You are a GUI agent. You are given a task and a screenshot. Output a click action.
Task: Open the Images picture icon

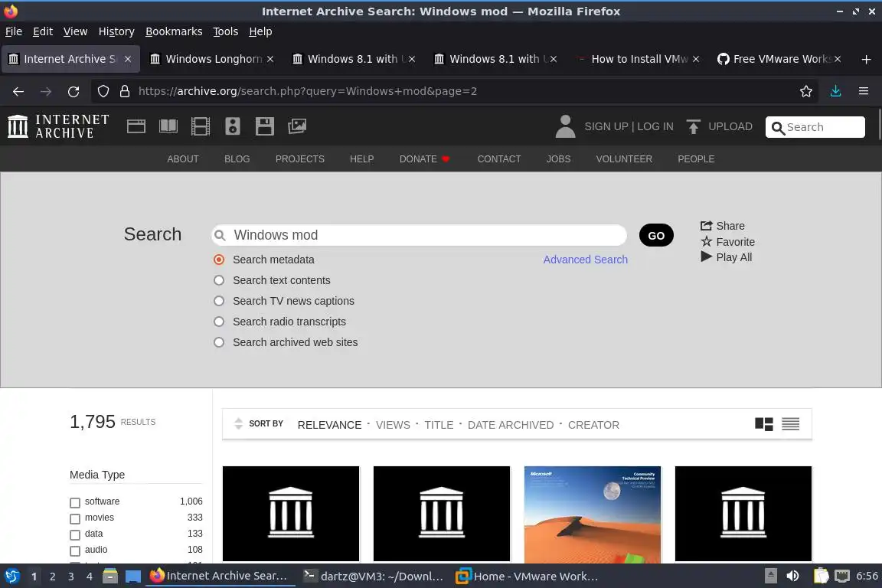297,126
